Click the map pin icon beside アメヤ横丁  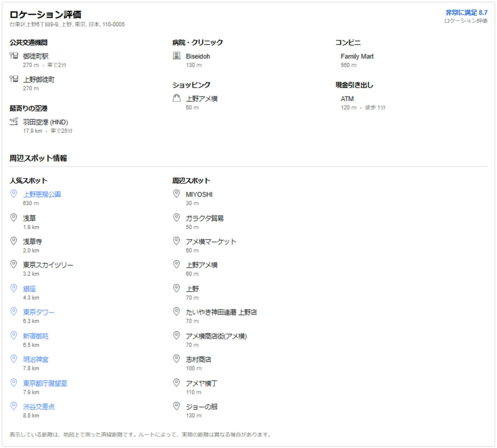click(x=176, y=382)
